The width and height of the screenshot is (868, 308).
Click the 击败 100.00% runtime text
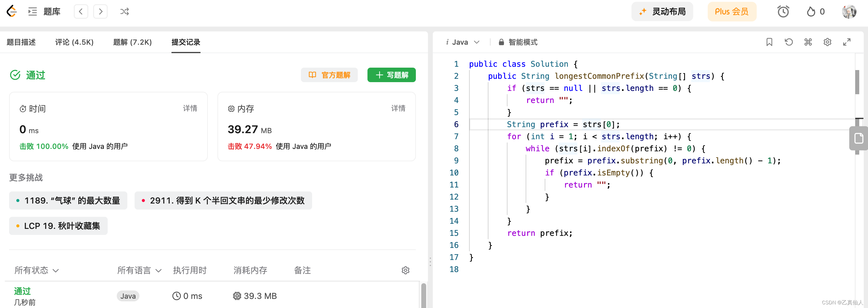tap(44, 146)
